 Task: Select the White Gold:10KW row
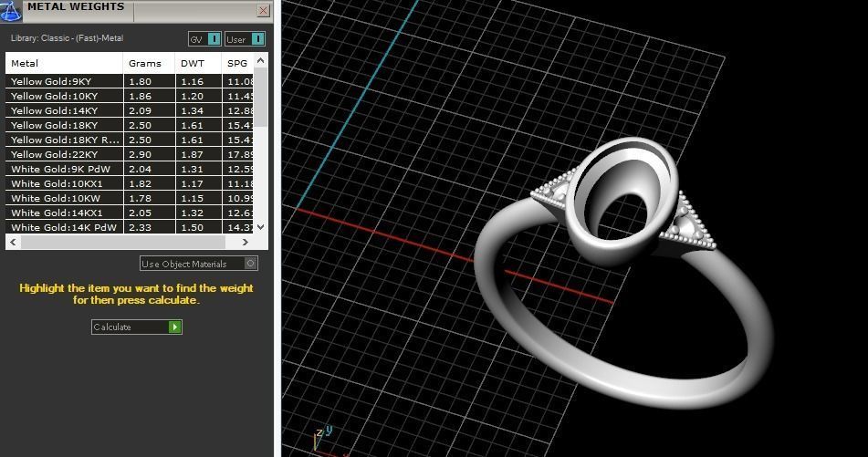click(130, 198)
